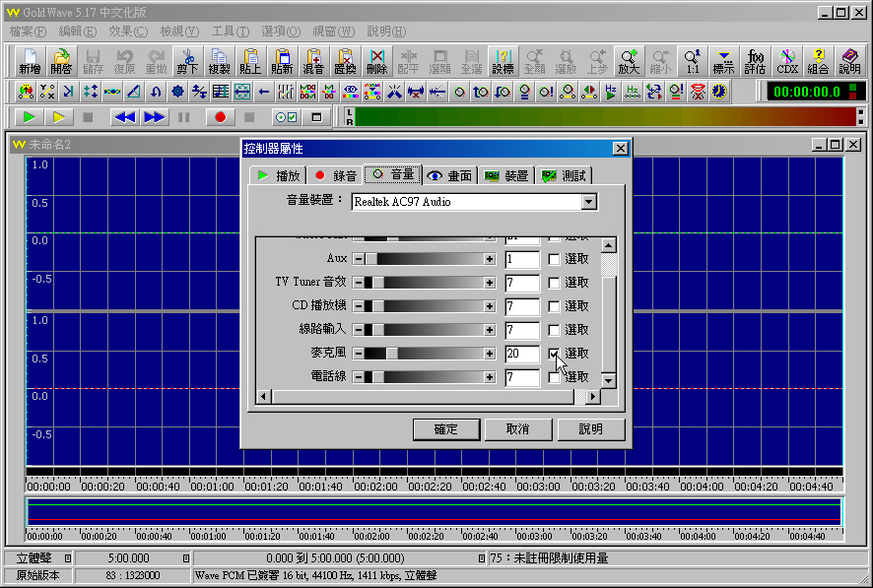The height and width of the screenshot is (588, 873).
Task: Click the 評估 expression evaluator icon
Action: pyautogui.click(x=755, y=62)
